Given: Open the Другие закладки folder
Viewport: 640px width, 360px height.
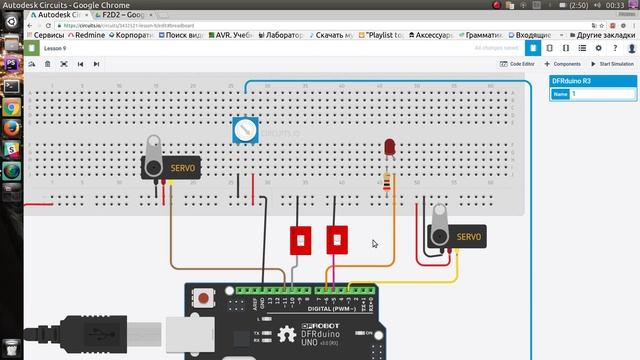Looking at the screenshot, I should [x=602, y=35].
